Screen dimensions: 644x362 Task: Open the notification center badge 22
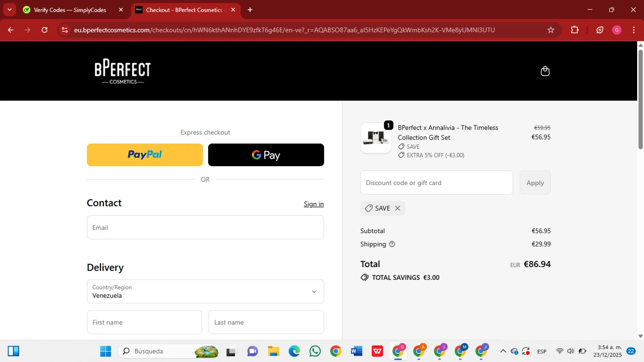pyautogui.click(x=631, y=351)
